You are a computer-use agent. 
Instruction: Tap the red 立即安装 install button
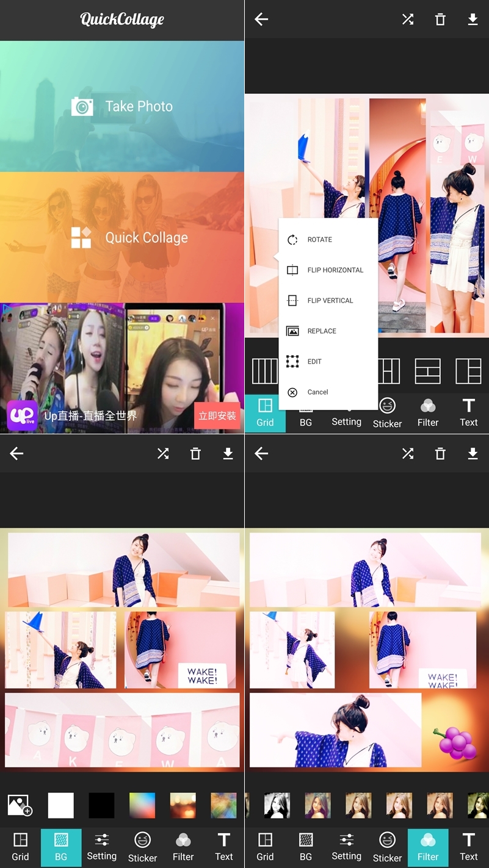[217, 415]
